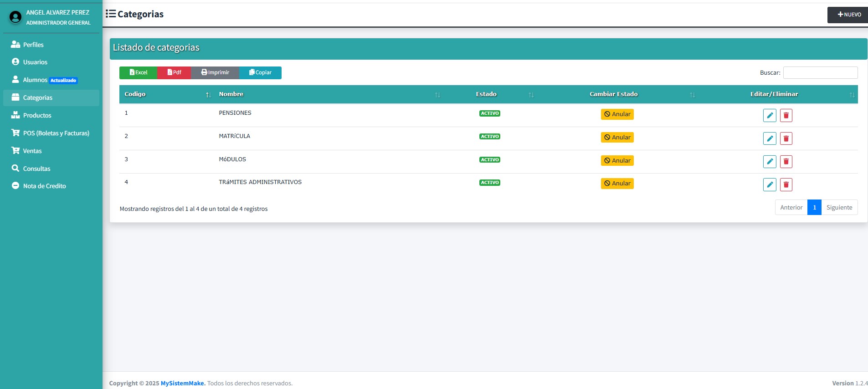Image resolution: width=868 pixels, height=389 pixels.
Task: Open Productos from the sidebar menu
Action: (x=37, y=116)
